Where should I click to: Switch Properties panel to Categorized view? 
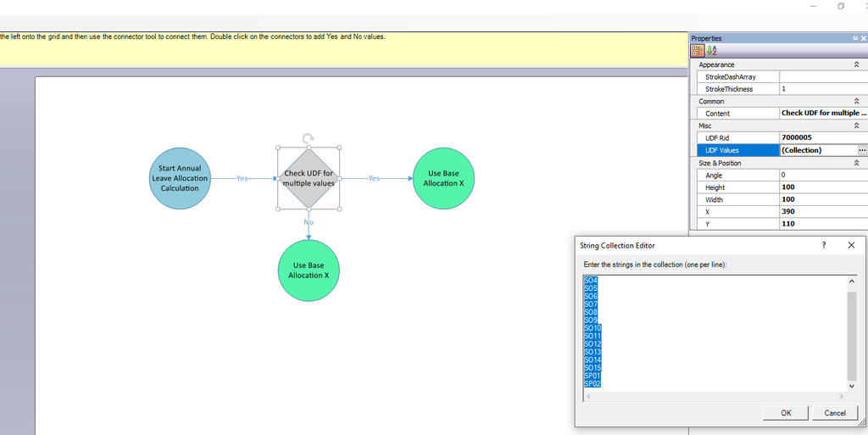[698, 51]
